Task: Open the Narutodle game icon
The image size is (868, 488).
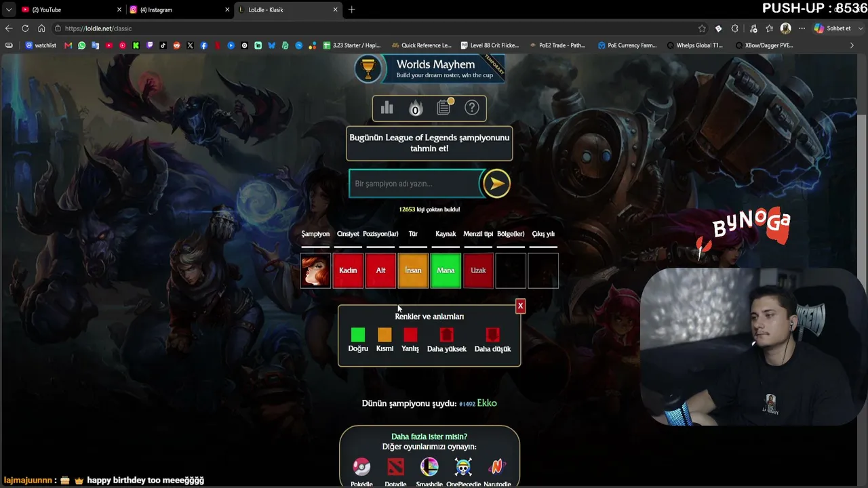Action: [x=497, y=466]
